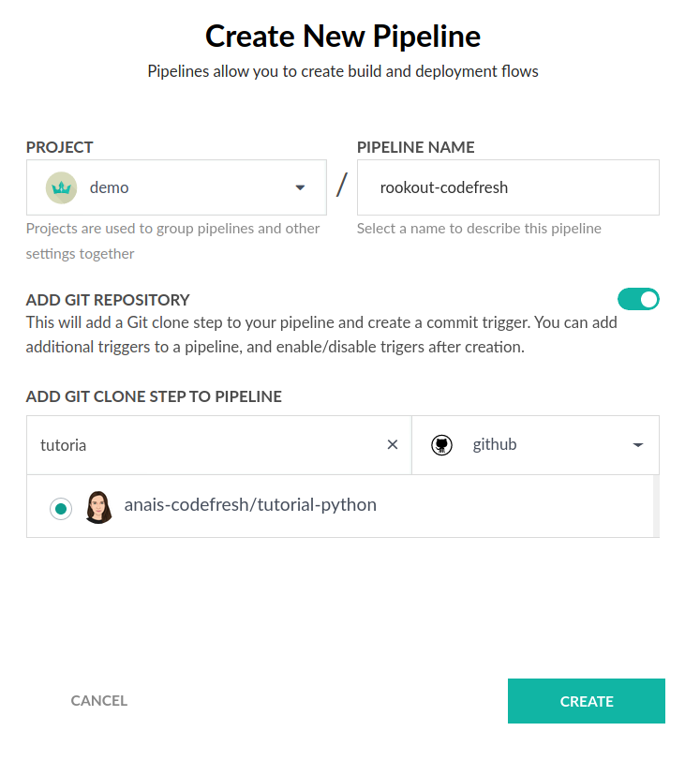Open the github provider dropdown arrow
The image size is (700, 761).
tap(638, 445)
